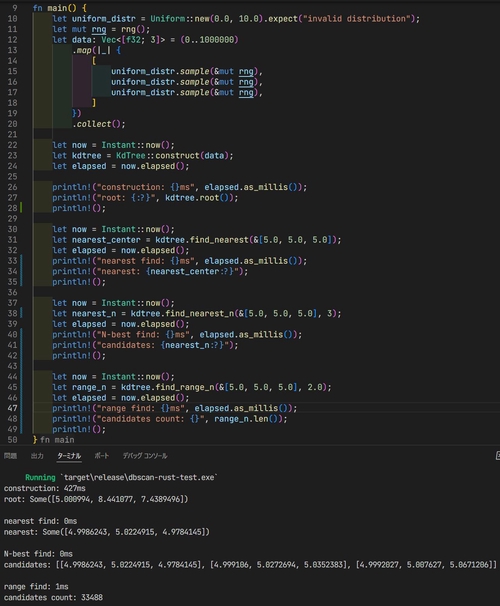Select the ターミナル panel tab
Screen dimensions: 500x606
click(69, 456)
